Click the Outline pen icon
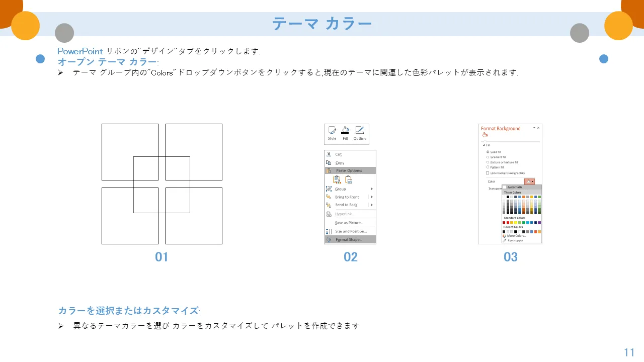Image resolution: width=644 pixels, height=362 pixels. 360,131
